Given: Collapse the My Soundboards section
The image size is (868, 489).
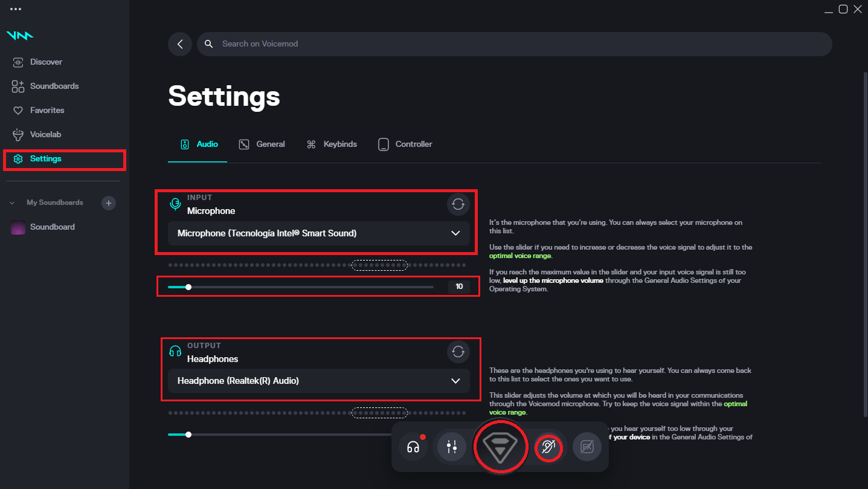Looking at the screenshot, I should click(x=11, y=202).
